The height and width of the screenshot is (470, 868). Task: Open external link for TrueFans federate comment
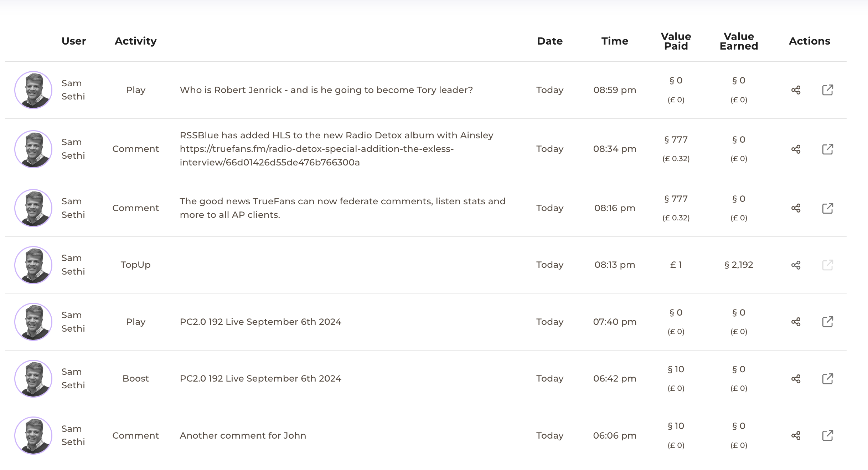[827, 208]
